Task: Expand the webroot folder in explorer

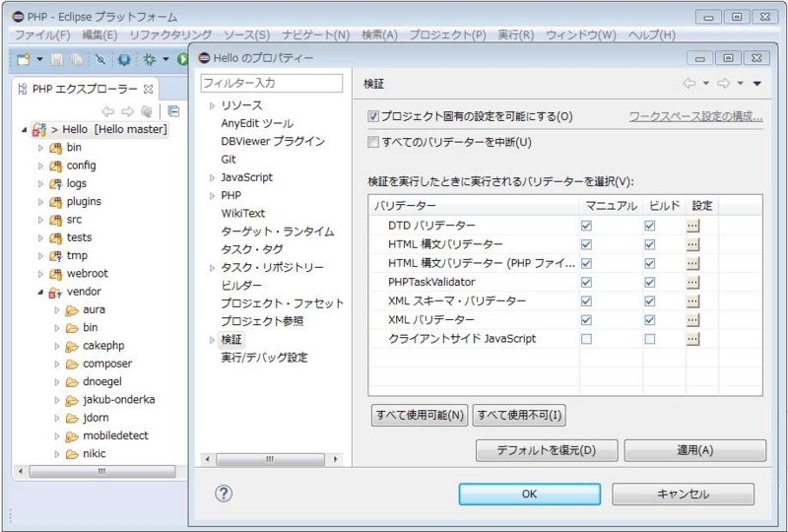Action: (40, 274)
